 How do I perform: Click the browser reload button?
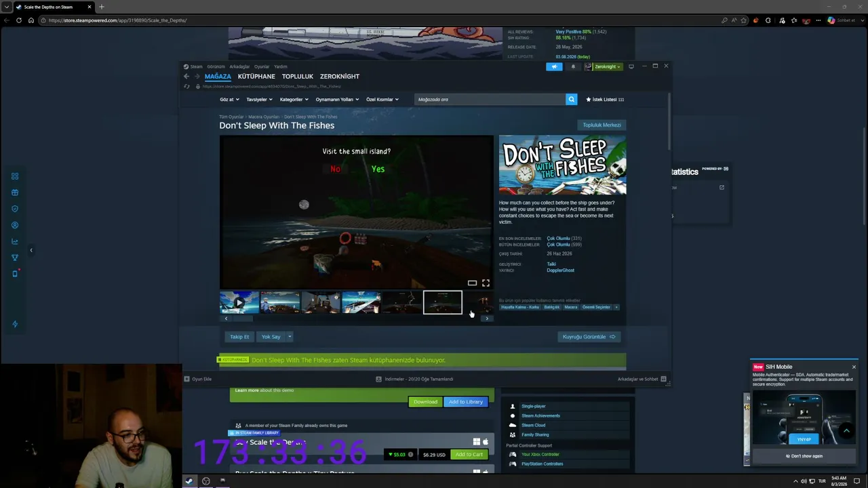click(19, 20)
